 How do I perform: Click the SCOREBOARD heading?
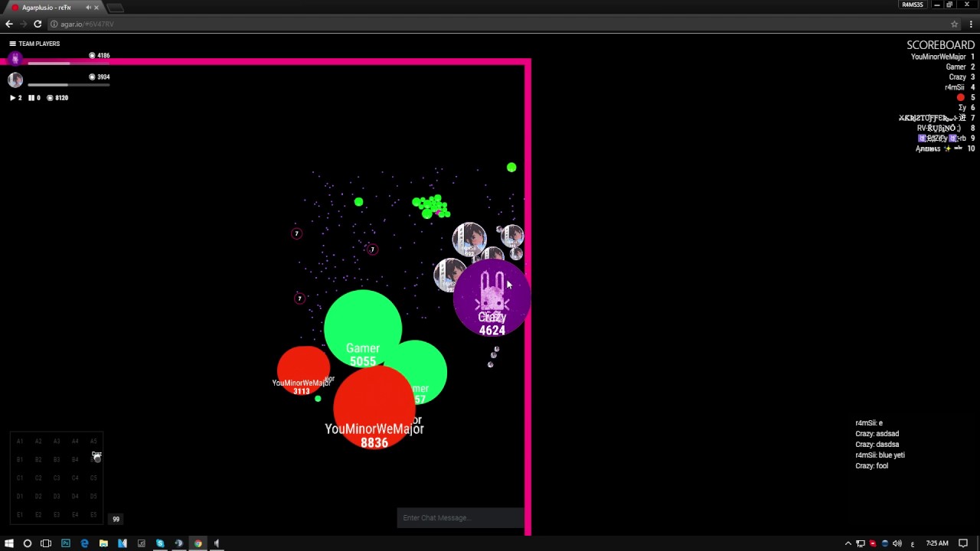coord(940,45)
